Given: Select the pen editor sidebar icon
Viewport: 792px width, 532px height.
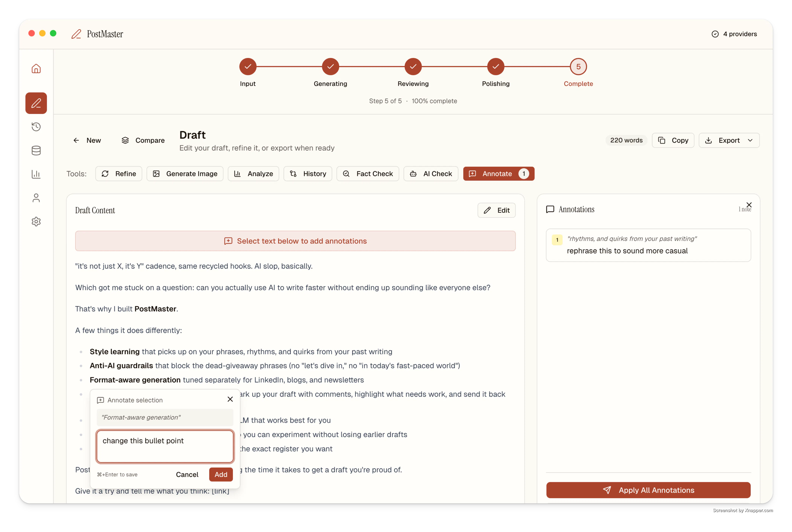Looking at the screenshot, I should point(36,103).
